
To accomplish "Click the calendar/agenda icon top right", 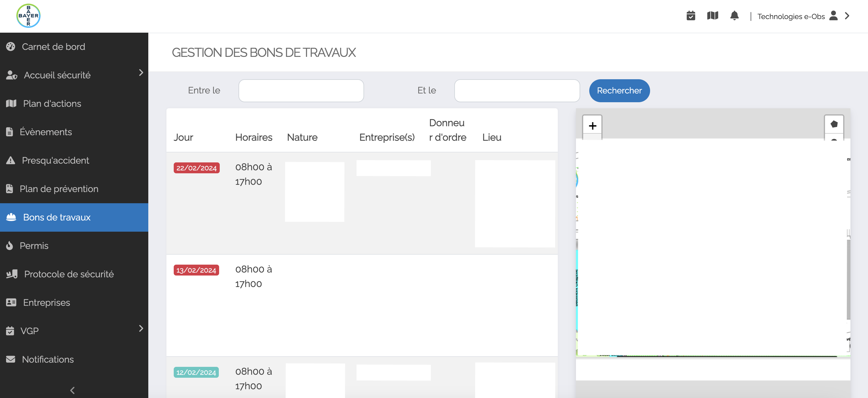I will click(691, 16).
